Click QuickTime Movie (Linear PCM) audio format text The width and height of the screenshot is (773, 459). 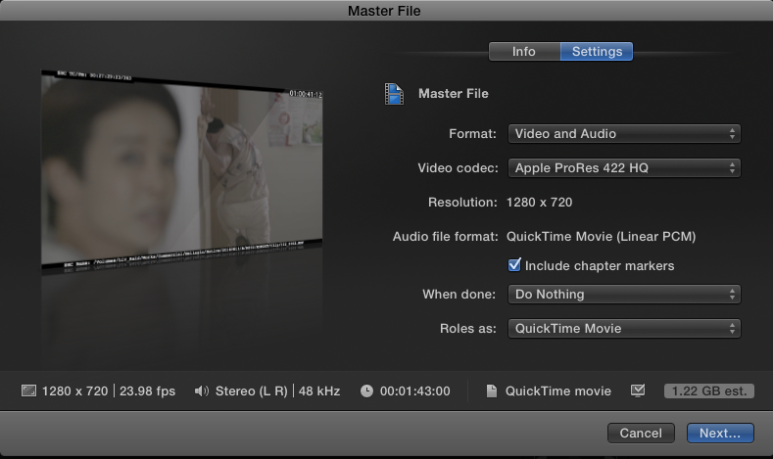(601, 237)
